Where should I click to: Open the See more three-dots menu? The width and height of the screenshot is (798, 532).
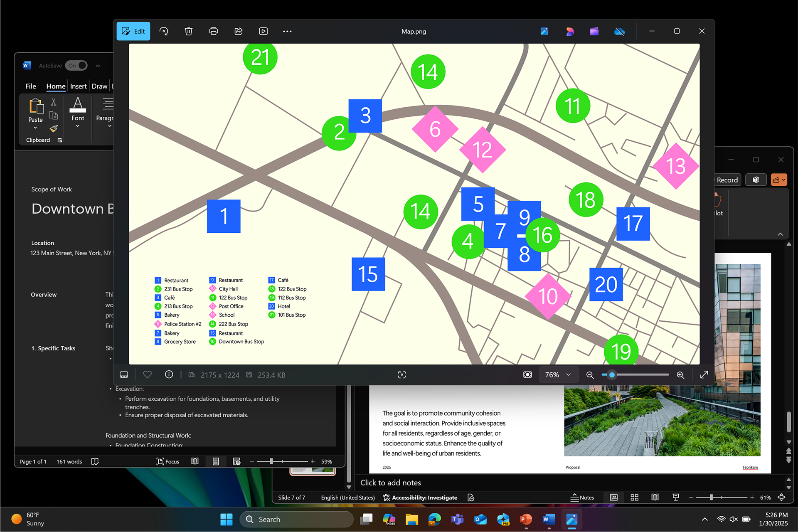287,31
